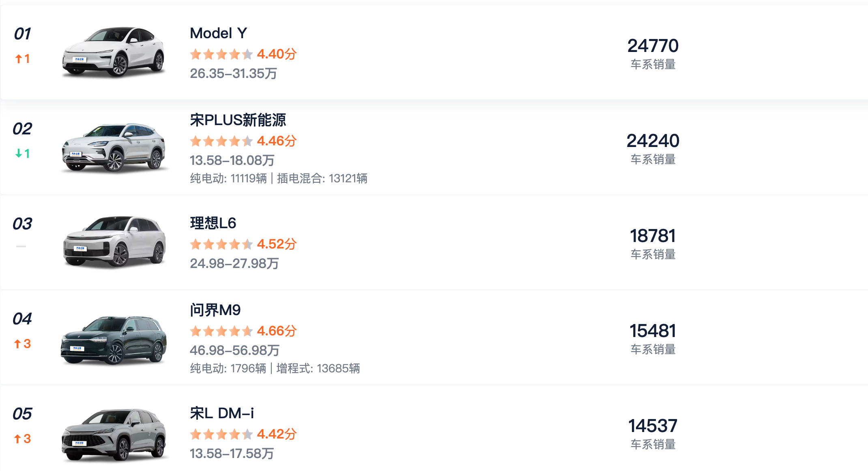The width and height of the screenshot is (868, 471).
Task: Click the sales number 24770
Action: pos(653,45)
